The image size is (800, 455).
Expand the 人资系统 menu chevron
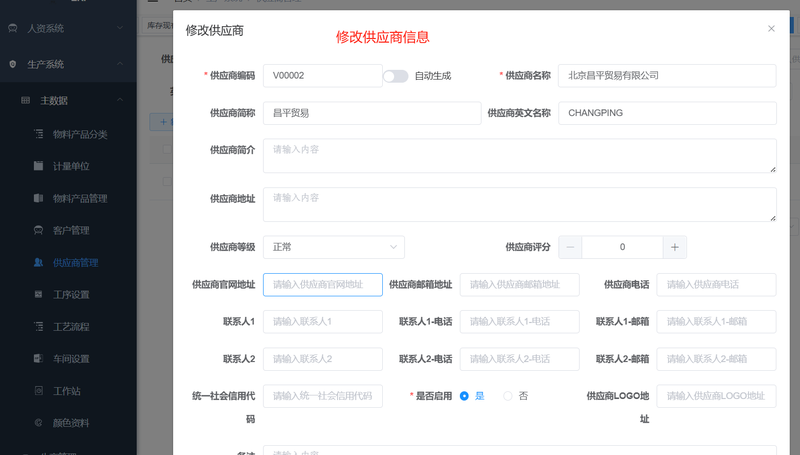coord(120,28)
